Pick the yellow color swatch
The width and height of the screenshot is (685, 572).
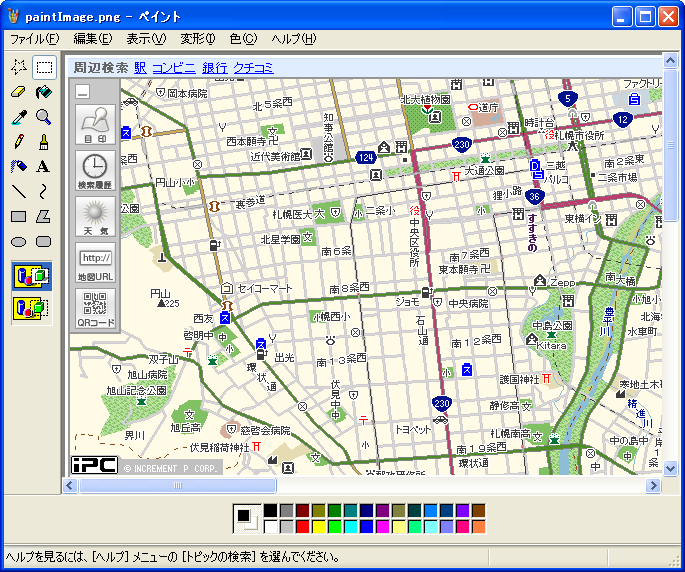tap(319, 527)
